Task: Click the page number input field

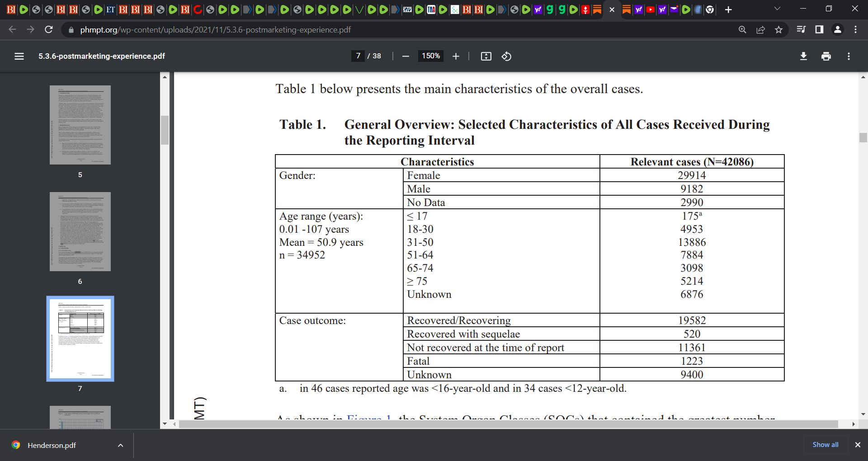Action: (x=358, y=56)
